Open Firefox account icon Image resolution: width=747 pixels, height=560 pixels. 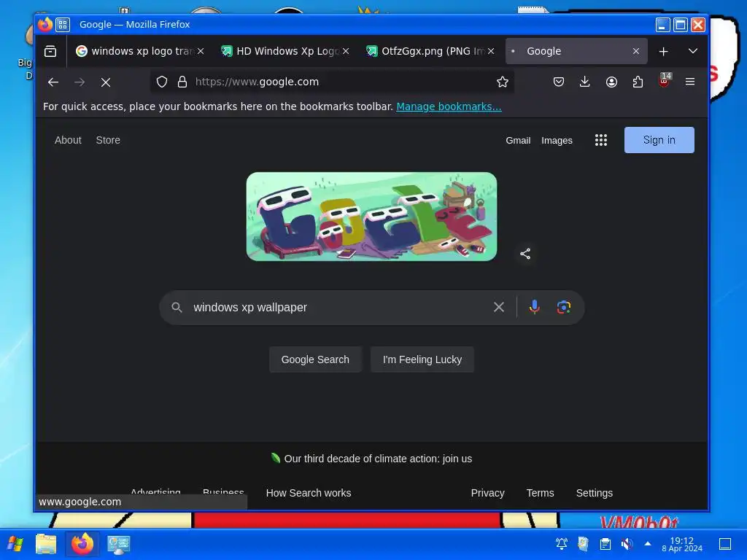[611, 82]
